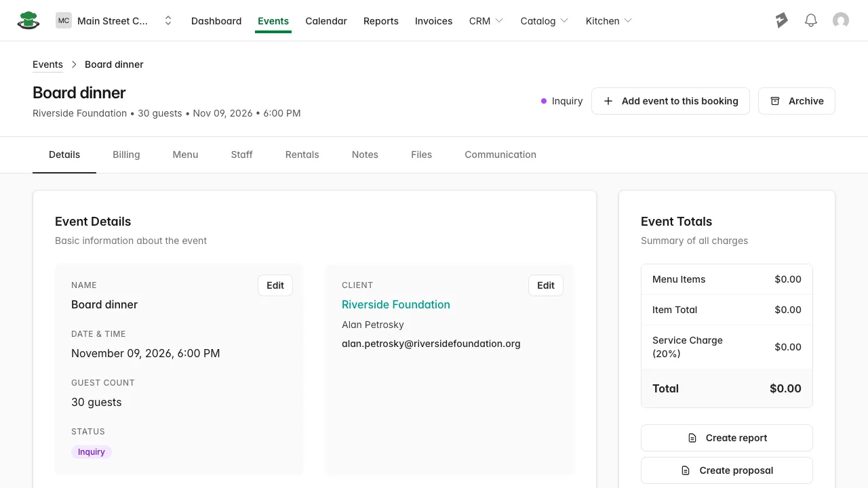This screenshot has height=488, width=868.
Task: Edit the event name card
Action: coord(275,285)
